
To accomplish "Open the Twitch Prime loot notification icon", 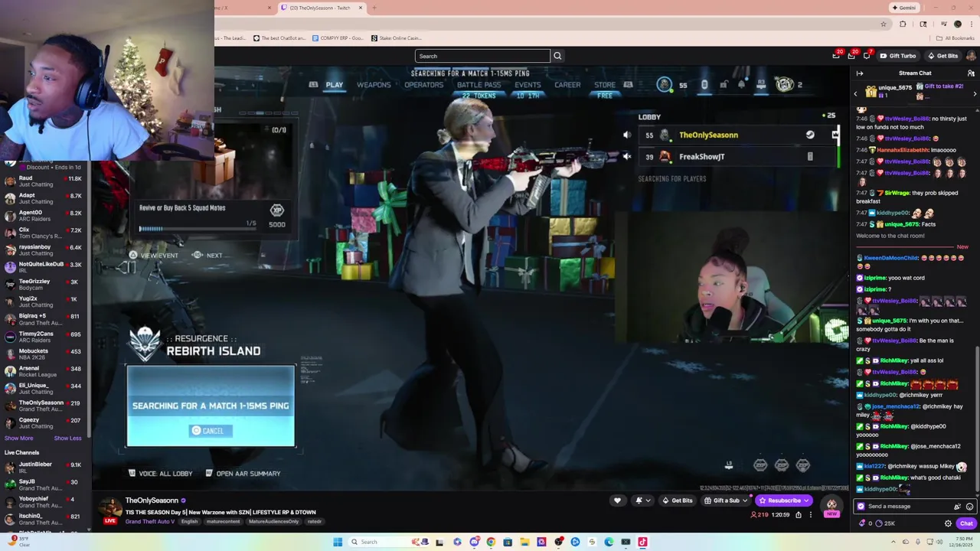I will click(836, 56).
